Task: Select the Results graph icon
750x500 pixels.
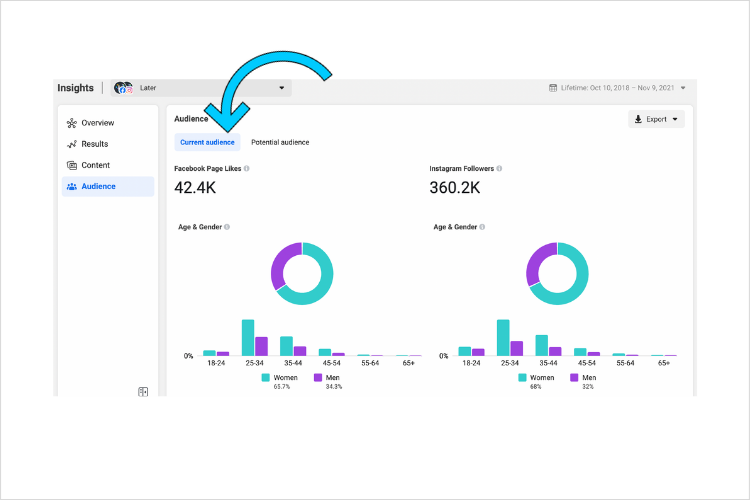Action: 72,144
